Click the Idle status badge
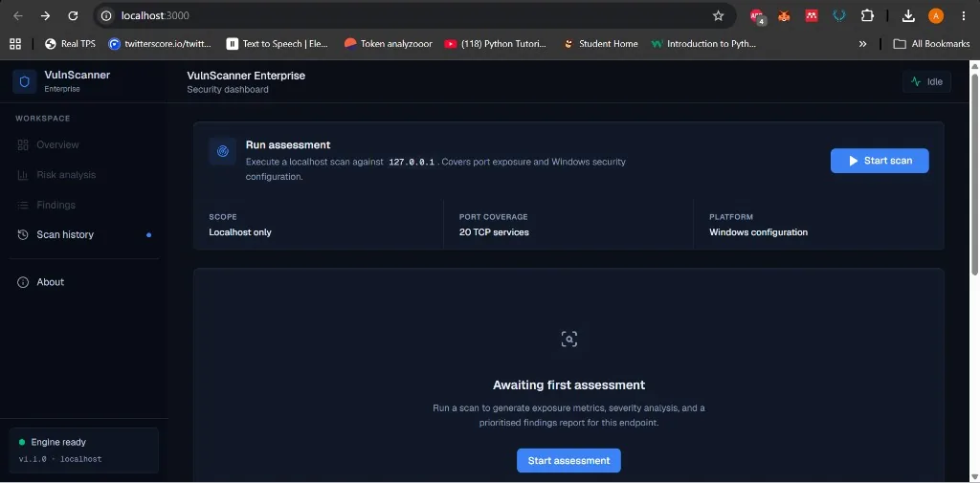 926,82
